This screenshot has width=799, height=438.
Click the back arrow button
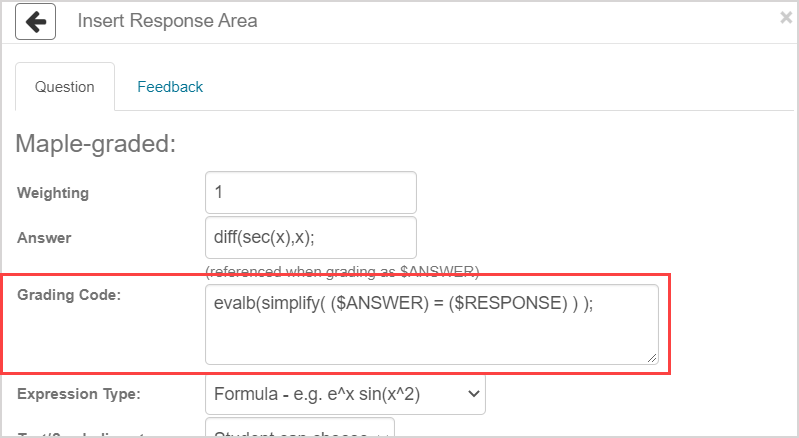point(35,21)
